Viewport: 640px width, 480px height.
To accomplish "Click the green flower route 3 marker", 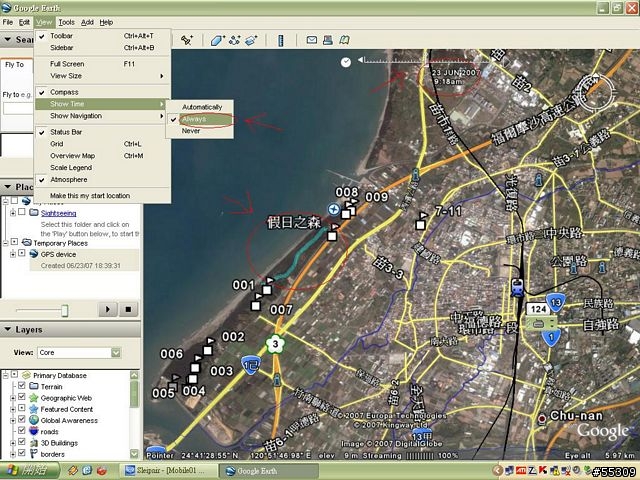I will [x=276, y=344].
